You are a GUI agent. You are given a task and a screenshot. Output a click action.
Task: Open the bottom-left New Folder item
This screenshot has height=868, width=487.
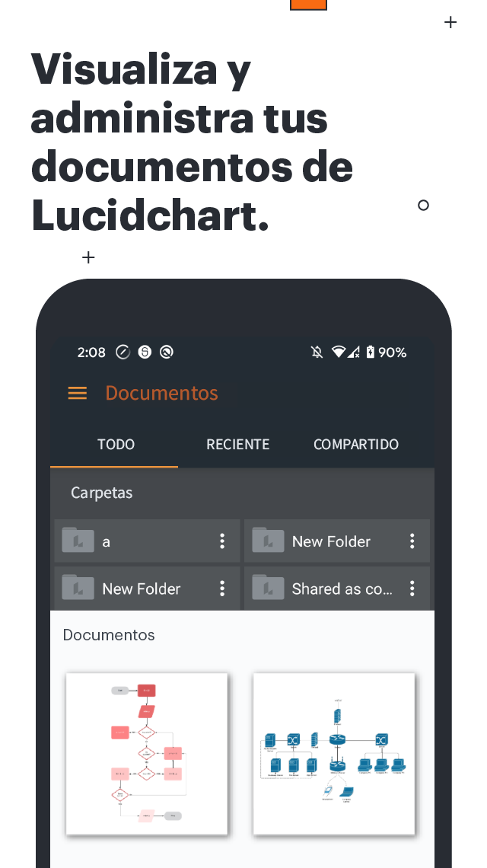click(147, 589)
